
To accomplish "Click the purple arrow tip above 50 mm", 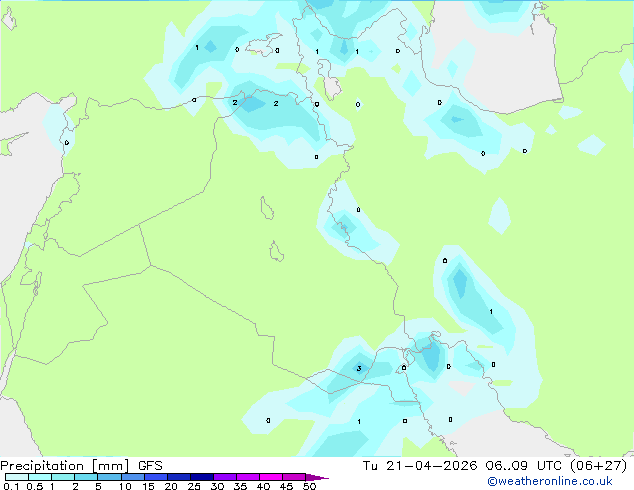I will click(317, 477).
